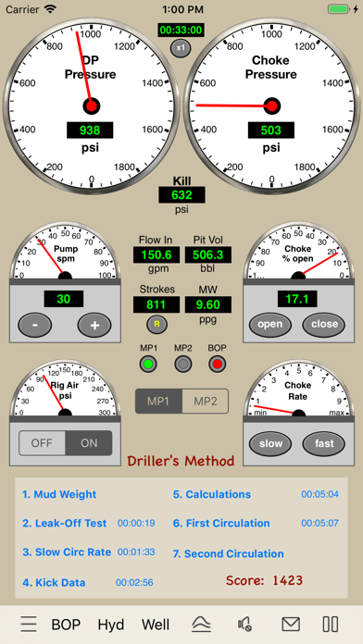Tap the 00:05:04 Calculations time
363x644 pixels.
tap(319, 494)
